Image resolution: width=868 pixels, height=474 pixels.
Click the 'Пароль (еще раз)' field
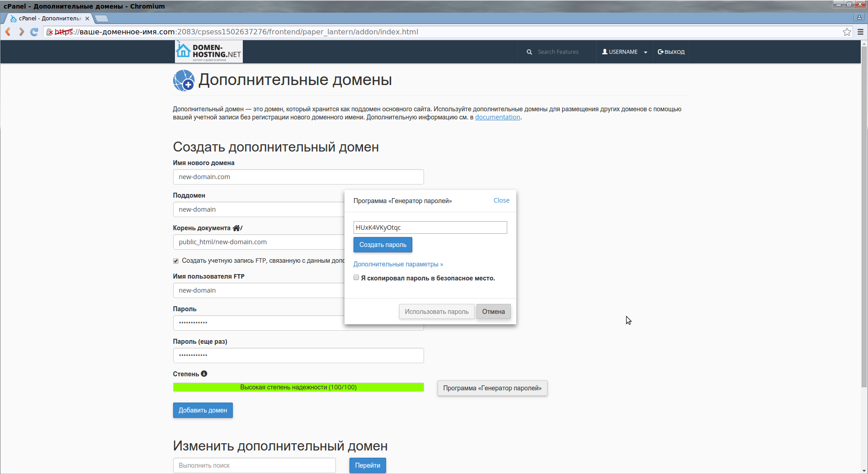pos(298,355)
